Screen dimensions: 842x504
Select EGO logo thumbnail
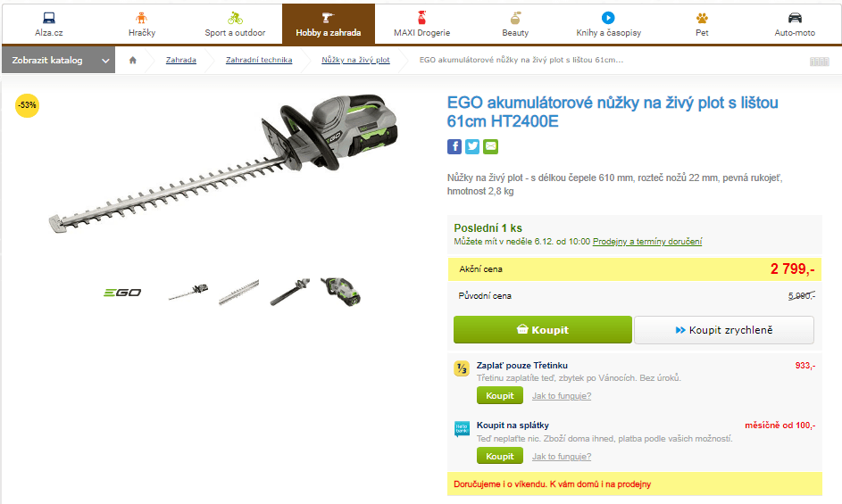pyautogui.click(x=122, y=293)
